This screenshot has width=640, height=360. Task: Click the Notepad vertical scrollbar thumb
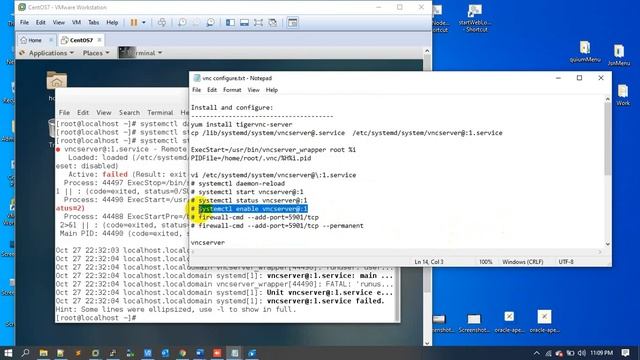(607, 139)
